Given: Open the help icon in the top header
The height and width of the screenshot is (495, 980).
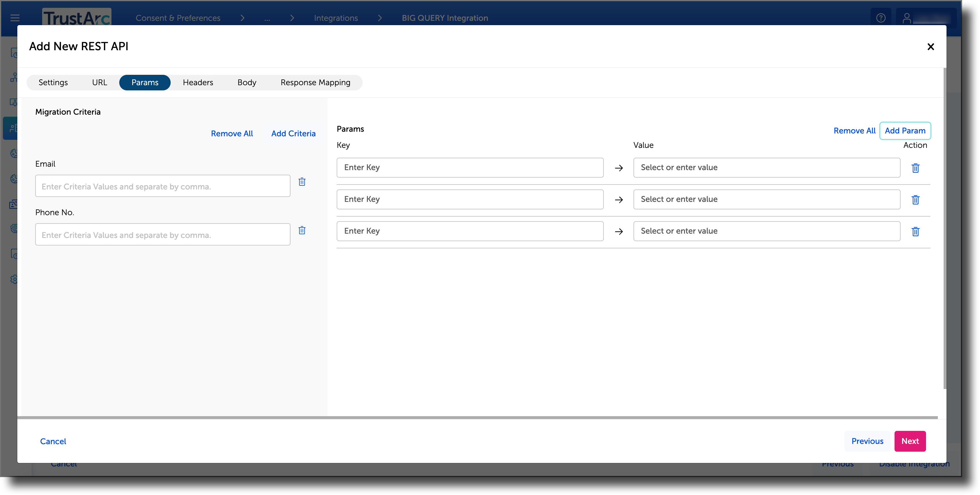Looking at the screenshot, I should (x=881, y=18).
